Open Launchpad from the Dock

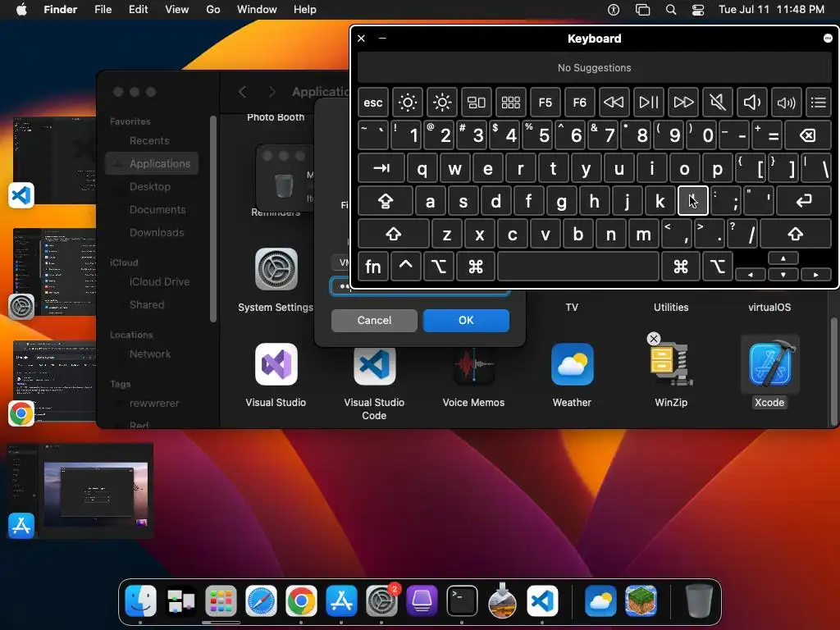coord(221,601)
